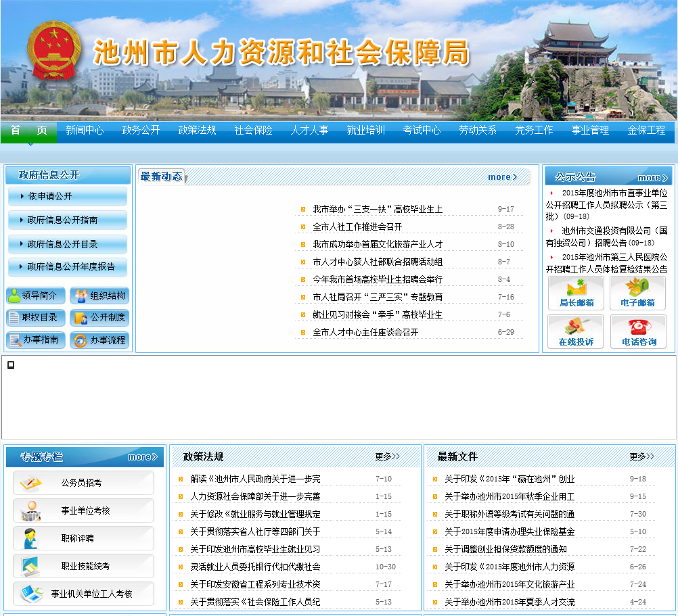678x616 pixels.
Task: Switch to the 社会保险 menu item
Action: [x=253, y=131]
